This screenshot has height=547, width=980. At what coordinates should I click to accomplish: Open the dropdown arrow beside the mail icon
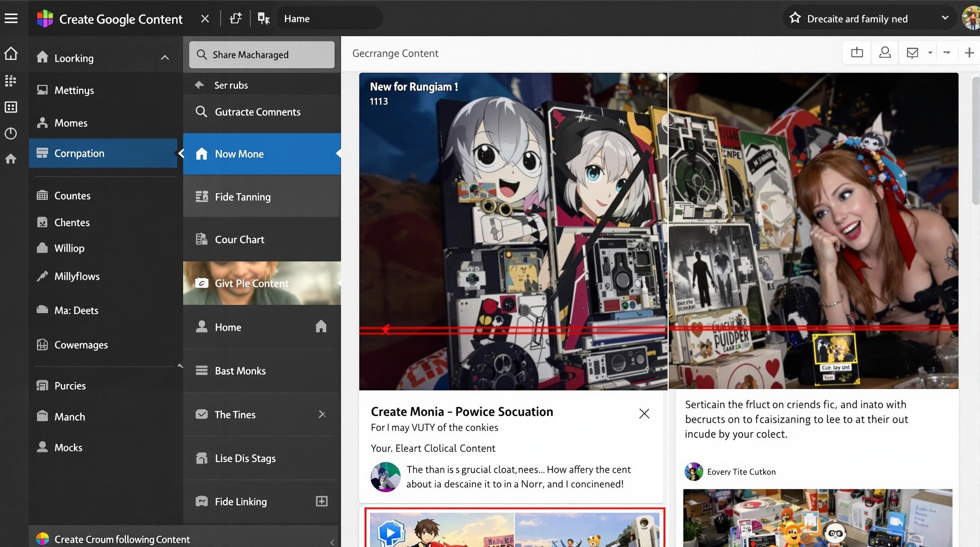pyautogui.click(x=930, y=53)
